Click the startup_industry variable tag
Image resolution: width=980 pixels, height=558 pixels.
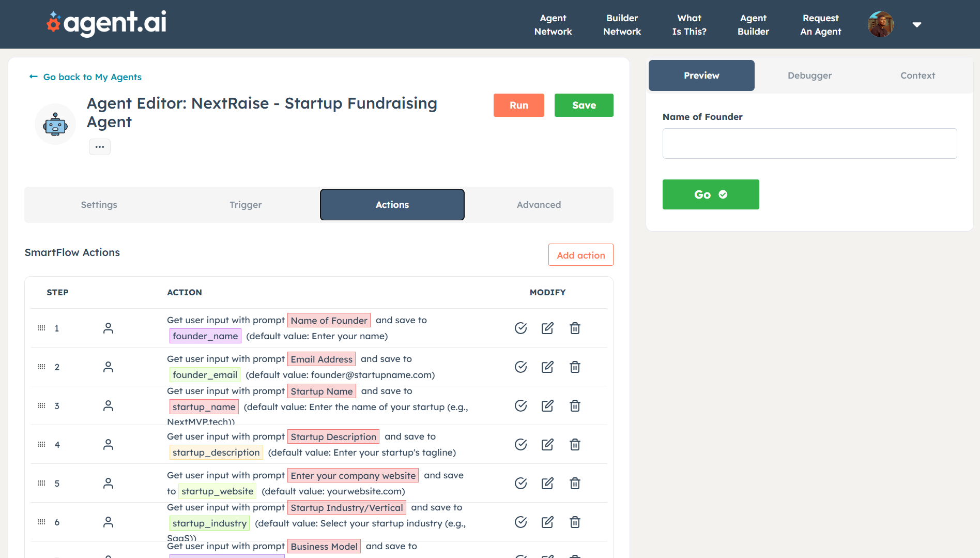pos(209,523)
